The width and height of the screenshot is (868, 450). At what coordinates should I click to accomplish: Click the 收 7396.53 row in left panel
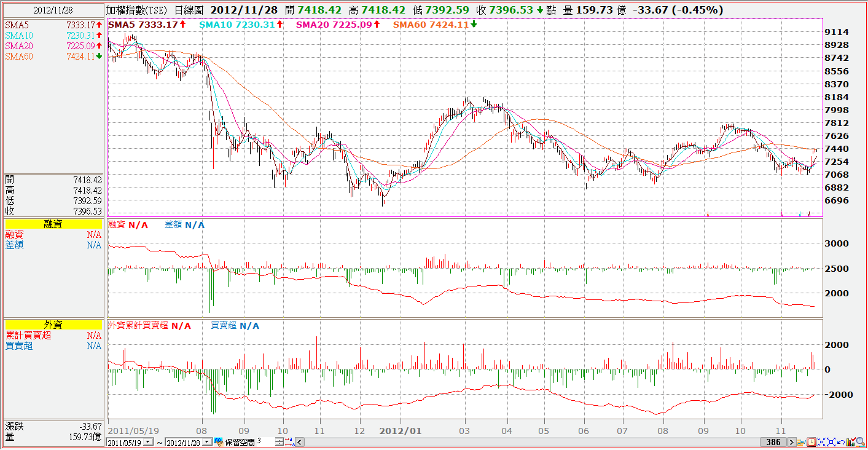tap(53, 211)
